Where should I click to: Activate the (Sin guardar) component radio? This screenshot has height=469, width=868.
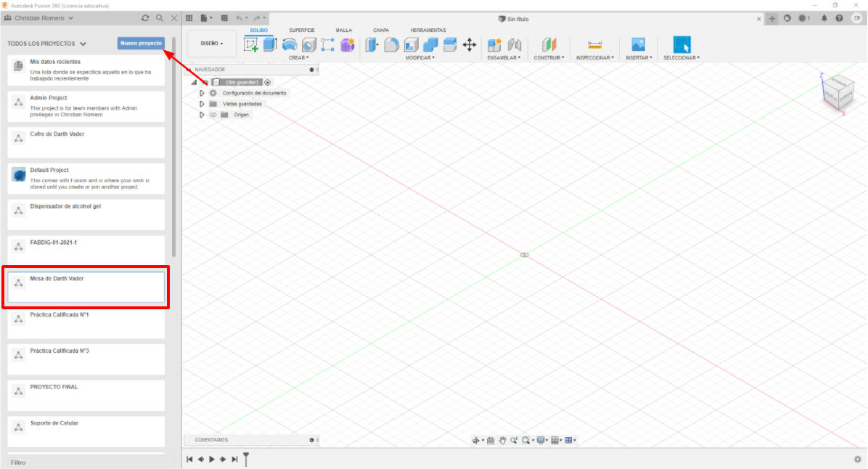267,83
